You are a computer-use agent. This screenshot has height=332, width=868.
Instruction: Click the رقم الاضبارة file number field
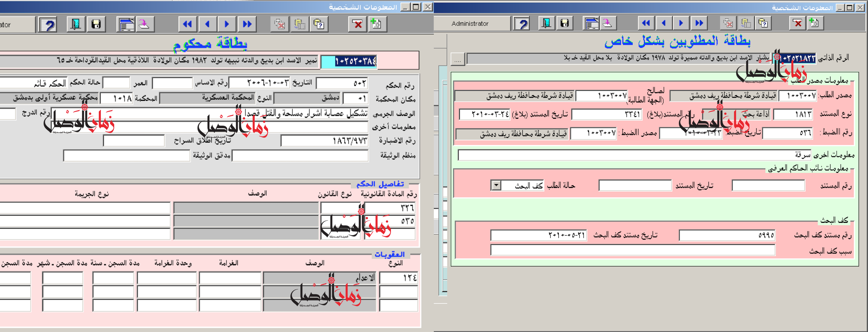click(324, 141)
